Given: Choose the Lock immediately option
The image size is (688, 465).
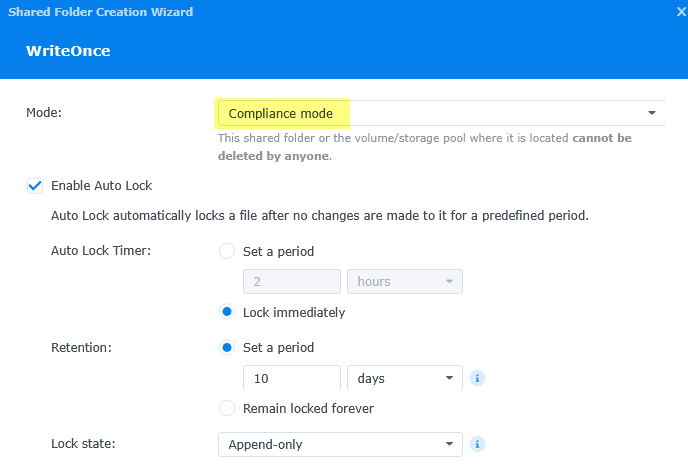Looking at the screenshot, I should tap(227, 312).
